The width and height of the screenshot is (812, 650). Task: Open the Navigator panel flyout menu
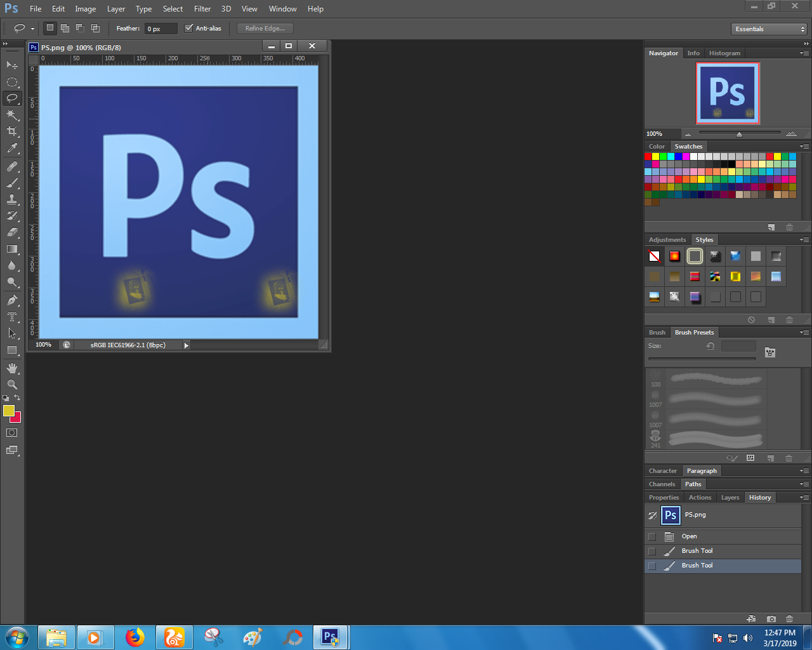(804, 53)
